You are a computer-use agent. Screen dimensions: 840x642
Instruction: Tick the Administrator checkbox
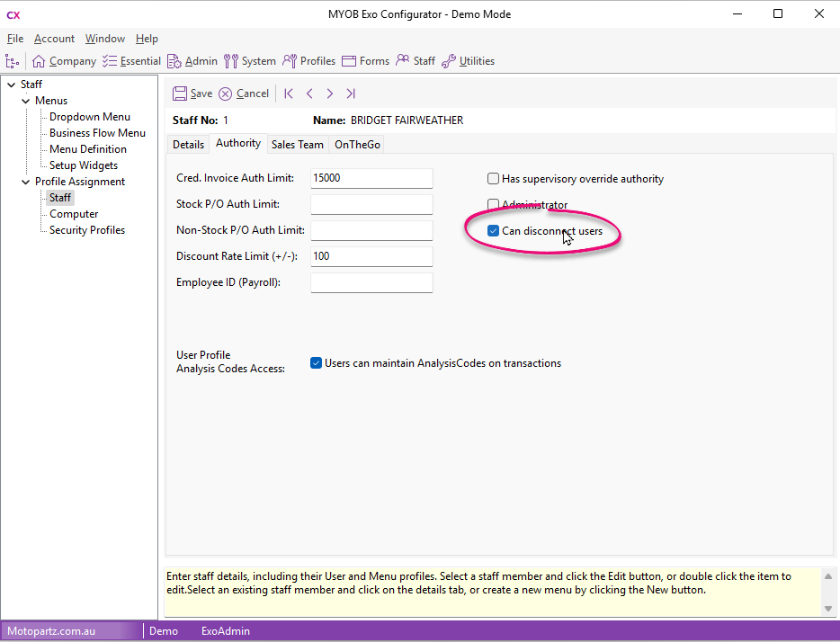(493, 205)
